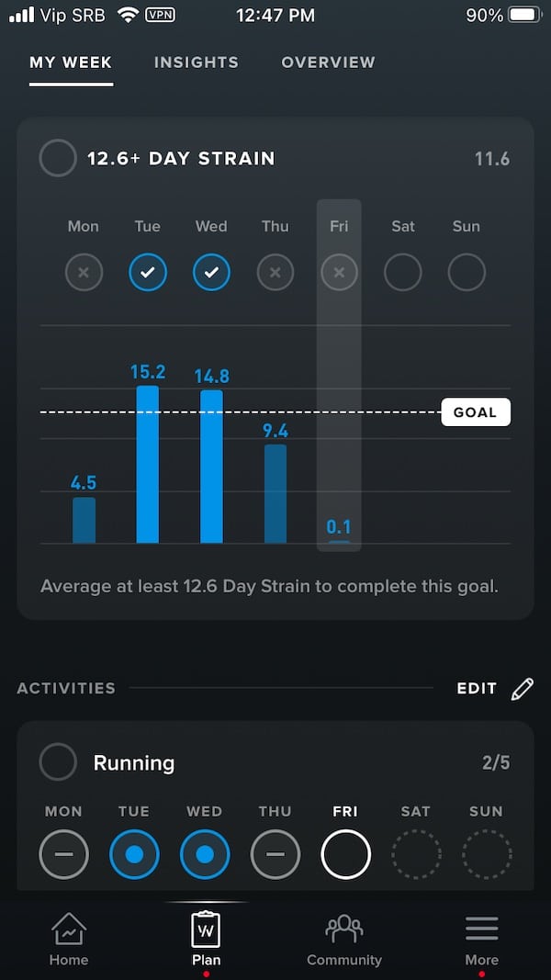This screenshot has height=980, width=551.
Task: Tap Sunday's empty strain goal circle
Action: [466, 272]
